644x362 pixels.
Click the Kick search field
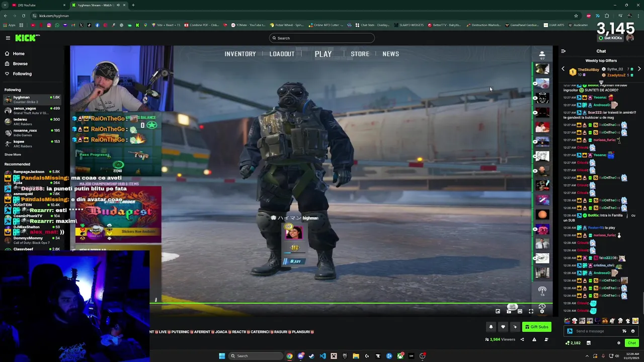[x=322, y=38]
